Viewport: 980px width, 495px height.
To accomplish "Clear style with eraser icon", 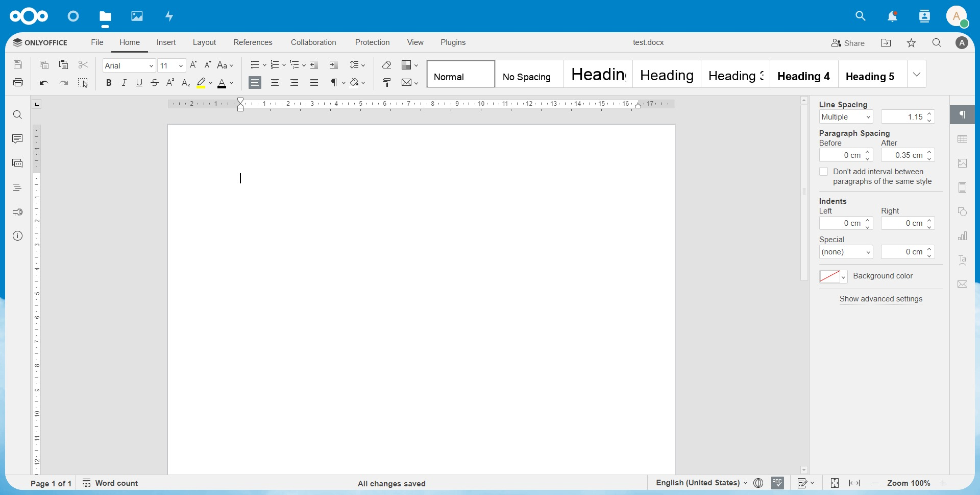I will 386,65.
